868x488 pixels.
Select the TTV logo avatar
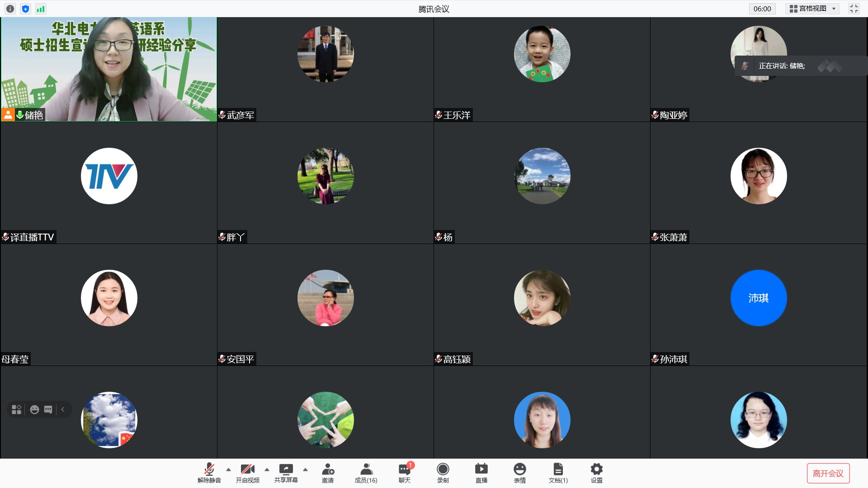[x=109, y=176]
